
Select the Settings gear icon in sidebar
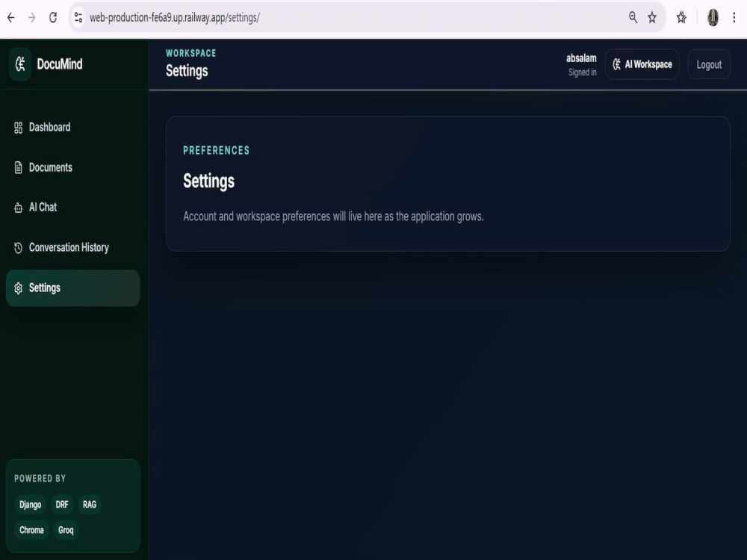(x=18, y=288)
